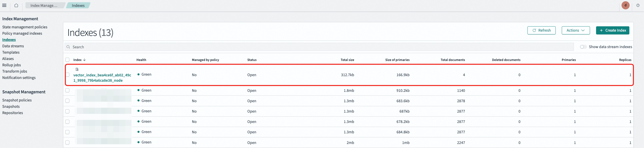Open vector_index_bea4ce6f index link
Image resolution: width=644 pixels, height=148 pixels.
[102, 78]
